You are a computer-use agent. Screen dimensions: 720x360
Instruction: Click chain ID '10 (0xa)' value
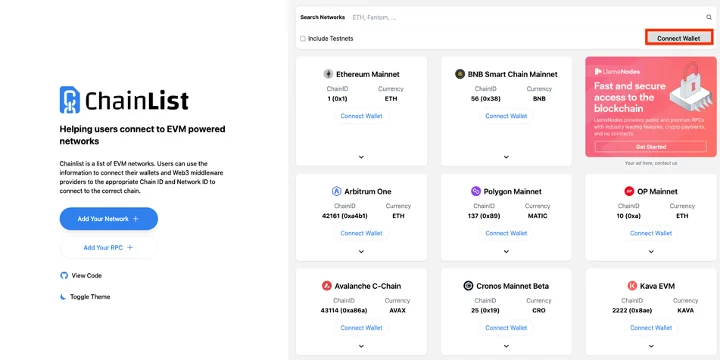click(629, 216)
